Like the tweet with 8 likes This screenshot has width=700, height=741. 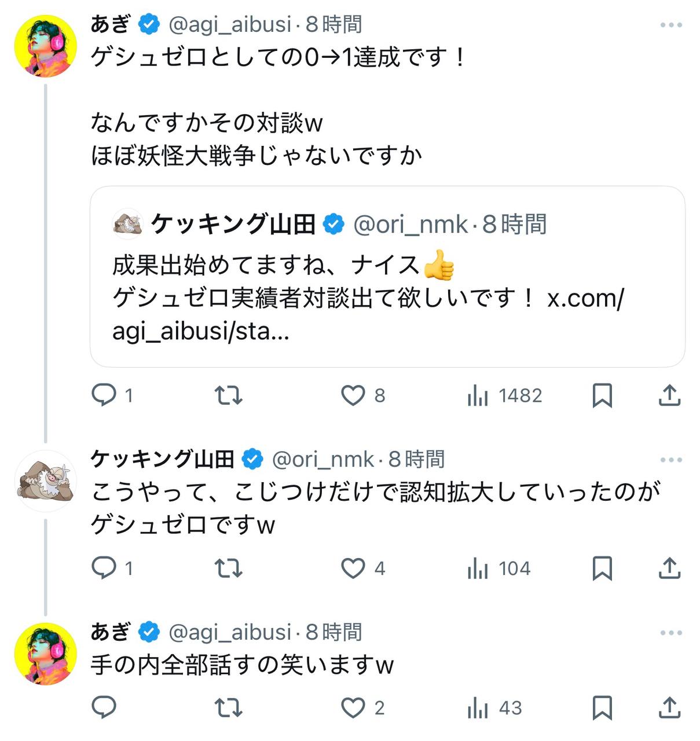(x=353, y=395)
